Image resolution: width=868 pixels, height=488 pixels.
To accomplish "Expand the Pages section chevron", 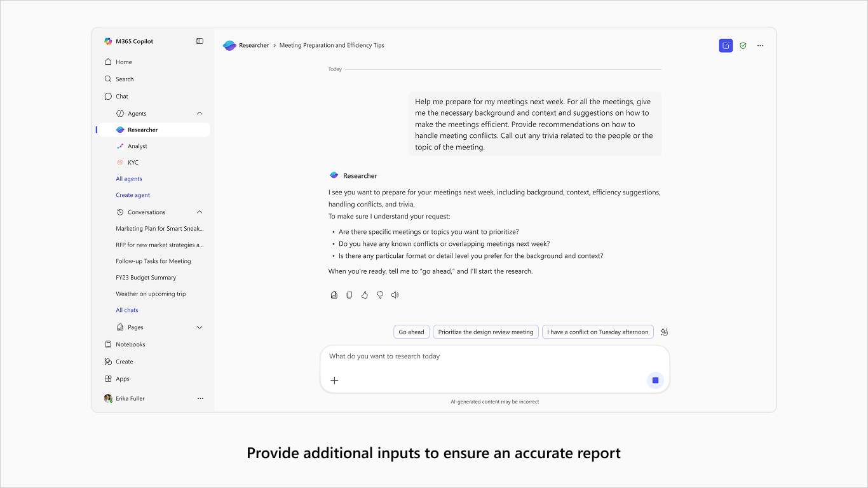I will [x=200, y=327].
